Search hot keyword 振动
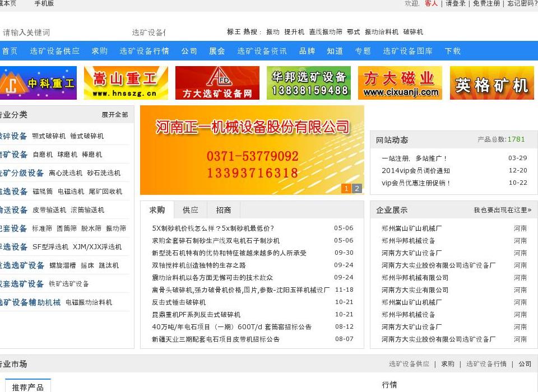 [x=273, y=32]
